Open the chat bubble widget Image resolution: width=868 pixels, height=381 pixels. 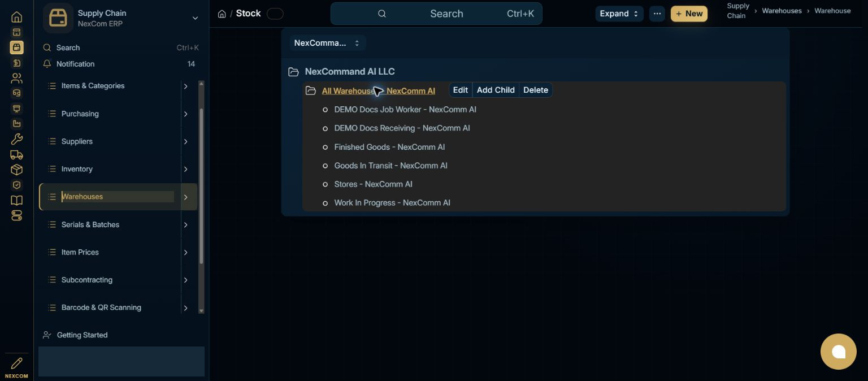pyautogui.click(x=838, y=352)
